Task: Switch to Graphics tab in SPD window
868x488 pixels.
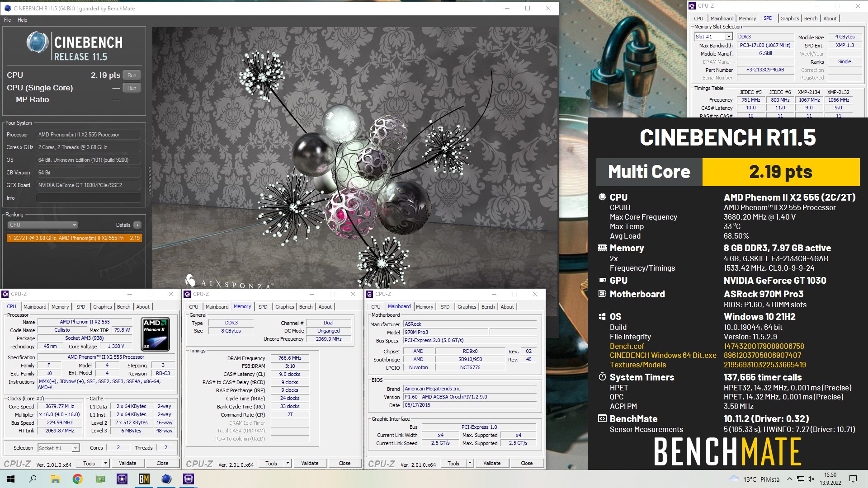Action: tap(789, 19)
